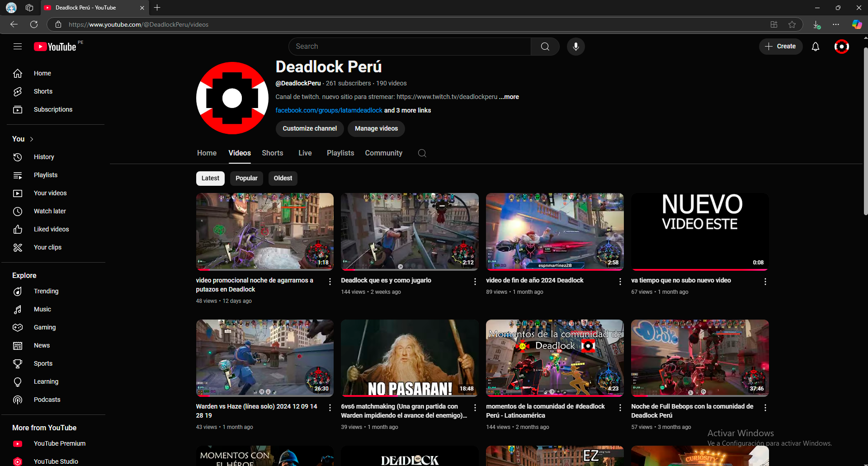Sort videos by Latest
868x466 pixels.
[210, 178]
